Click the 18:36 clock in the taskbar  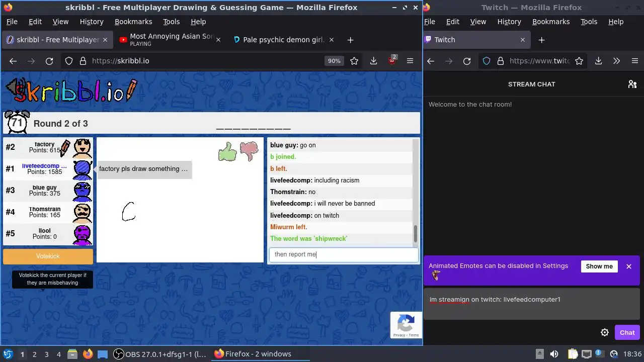tap(632, 354)
